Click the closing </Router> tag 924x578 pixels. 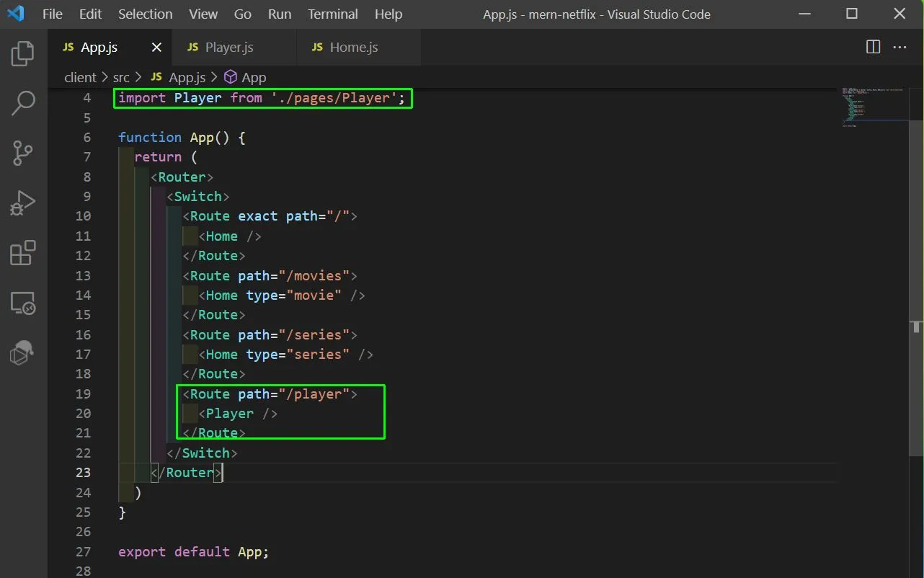(186, 473)
